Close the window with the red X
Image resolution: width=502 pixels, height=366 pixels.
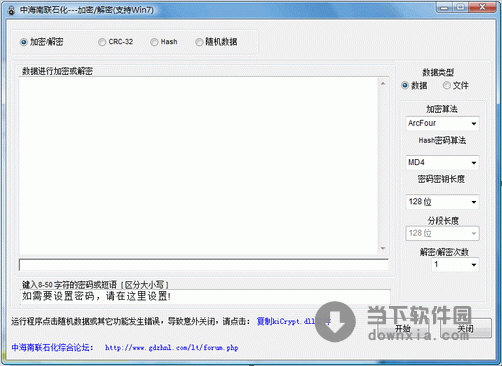coord(482,7)
